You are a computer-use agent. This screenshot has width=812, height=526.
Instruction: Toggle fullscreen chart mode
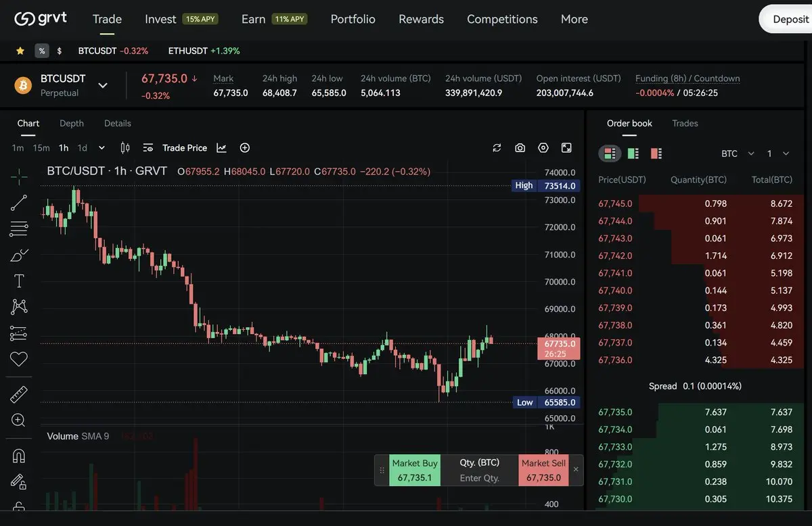[x=566, y=147]
